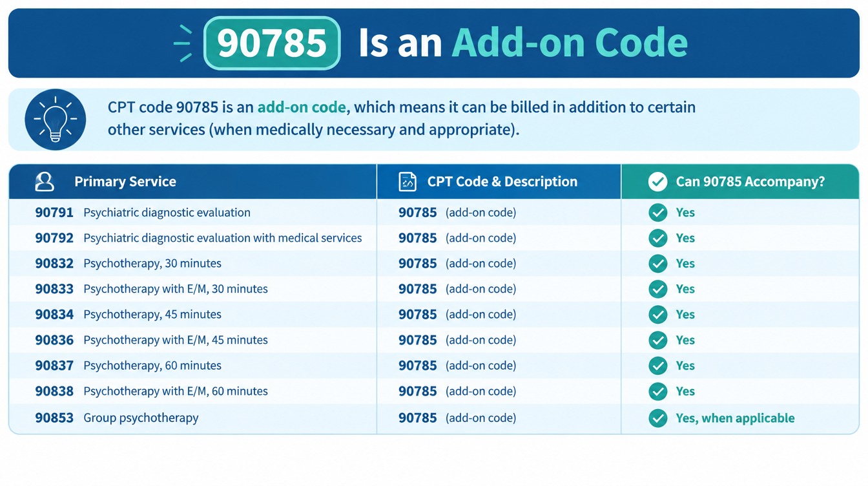Click the person icon in Primary Service header
Screen dimensions: 868x486
click(45, 182)
